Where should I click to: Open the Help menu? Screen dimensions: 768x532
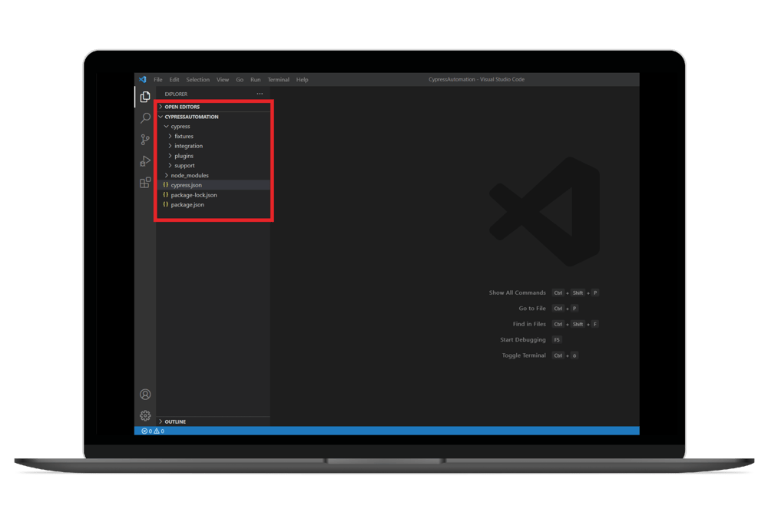302,79
